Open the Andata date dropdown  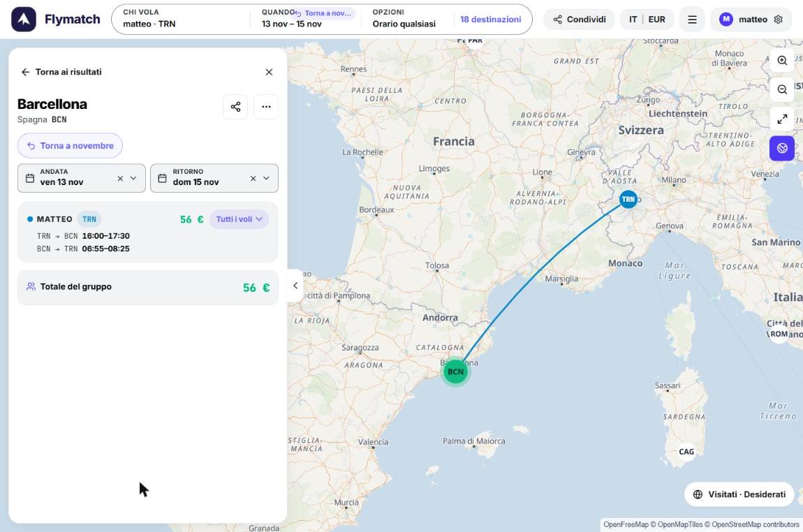pos(133,178)
